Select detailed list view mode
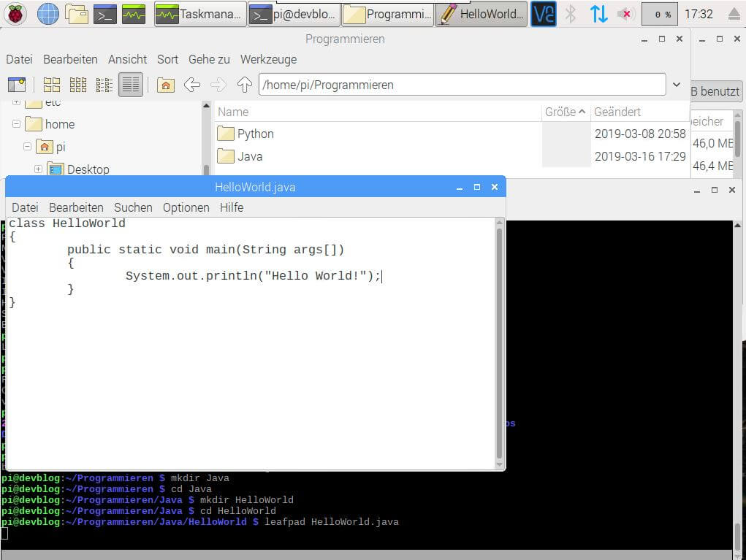 coord(131,85)
